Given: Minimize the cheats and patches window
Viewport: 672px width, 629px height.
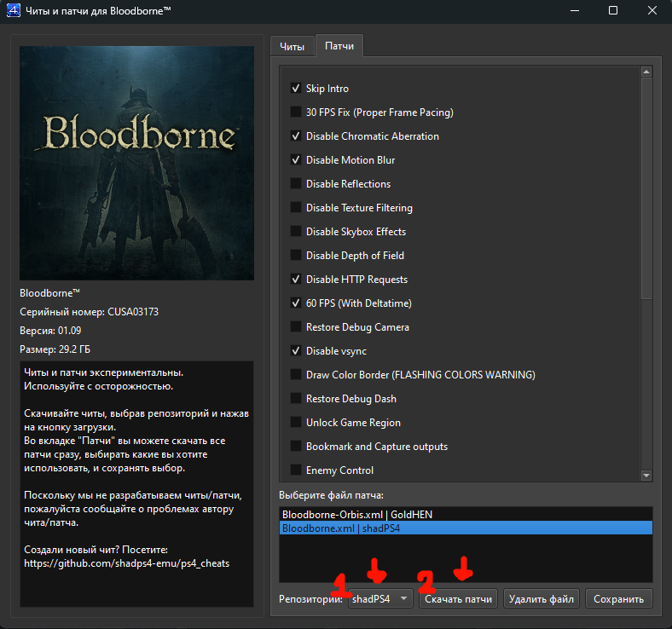Looking at the screenshot, I should (575, 10).
